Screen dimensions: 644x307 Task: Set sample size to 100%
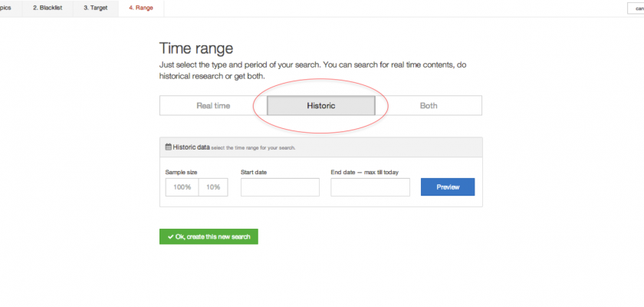click(182, 187)
